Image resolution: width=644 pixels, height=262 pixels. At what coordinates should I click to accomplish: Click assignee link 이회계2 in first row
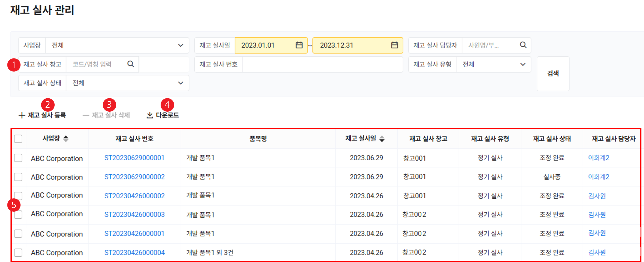pyautogui.click(x=598, y=158)
